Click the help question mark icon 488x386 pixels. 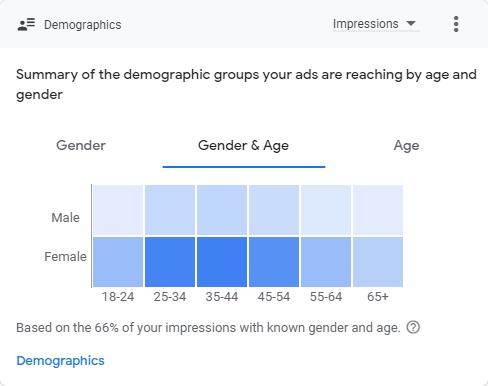[x=413, y=327]
